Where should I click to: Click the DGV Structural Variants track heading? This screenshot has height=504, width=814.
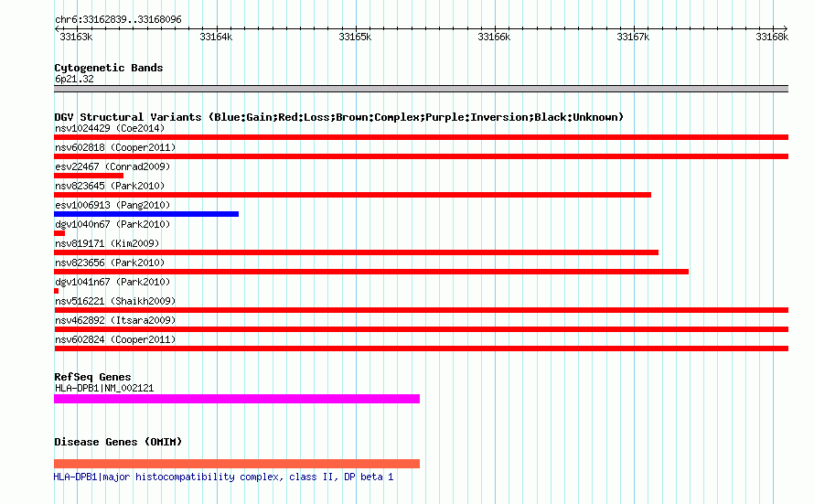[x=339, y=117]
